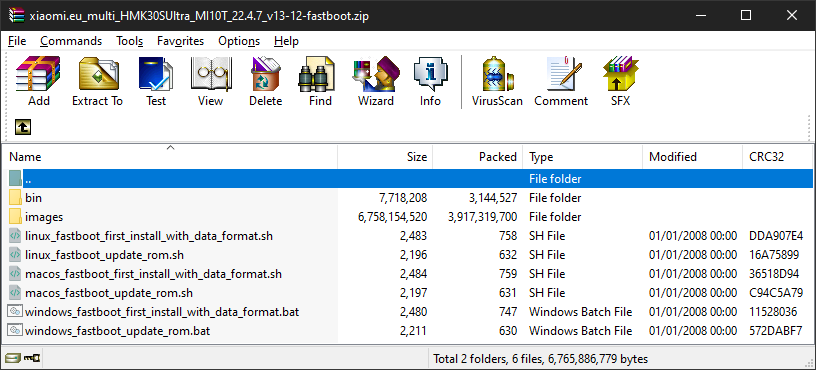Viewport: 816px width, 370px height.
Task: Open the Favorites menu
Action: tap(181, 41)
